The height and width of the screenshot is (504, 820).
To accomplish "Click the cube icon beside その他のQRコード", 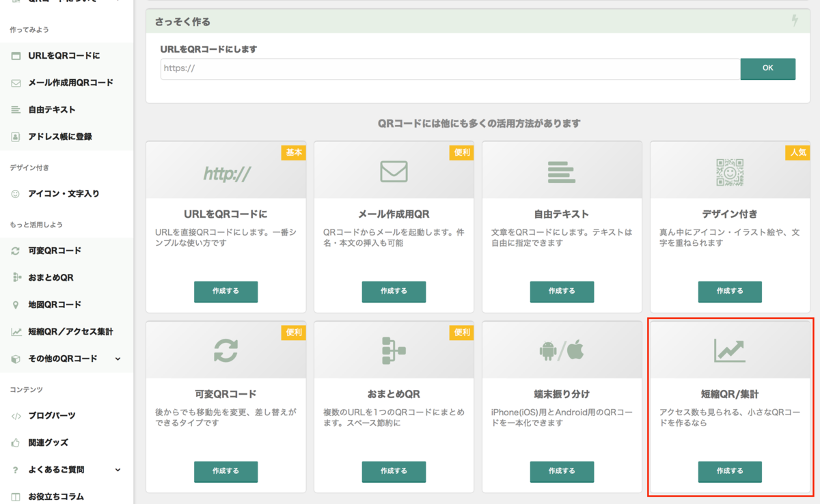I will 16,359.
